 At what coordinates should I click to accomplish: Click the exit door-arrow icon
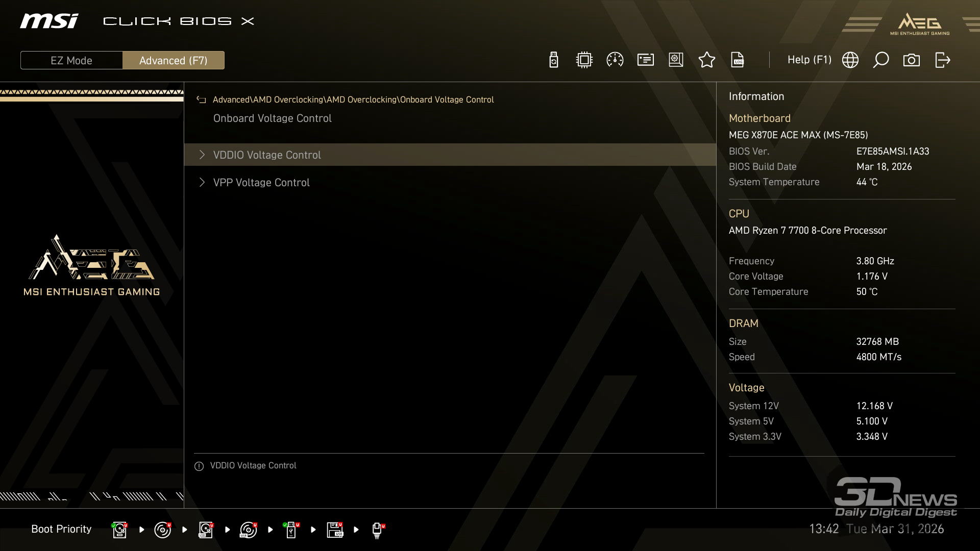pyautogui.click(x=942, y=60)
